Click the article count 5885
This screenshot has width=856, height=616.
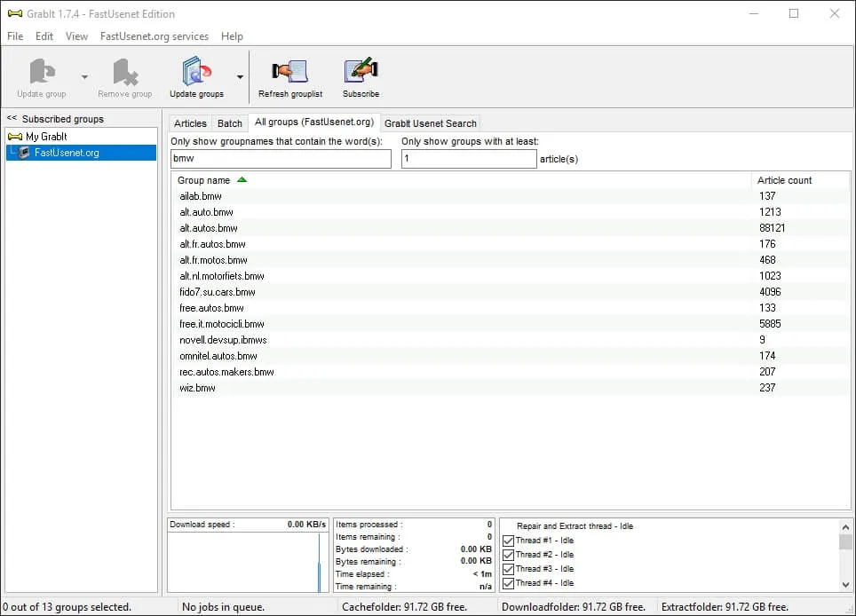click(x=770, y=324)
